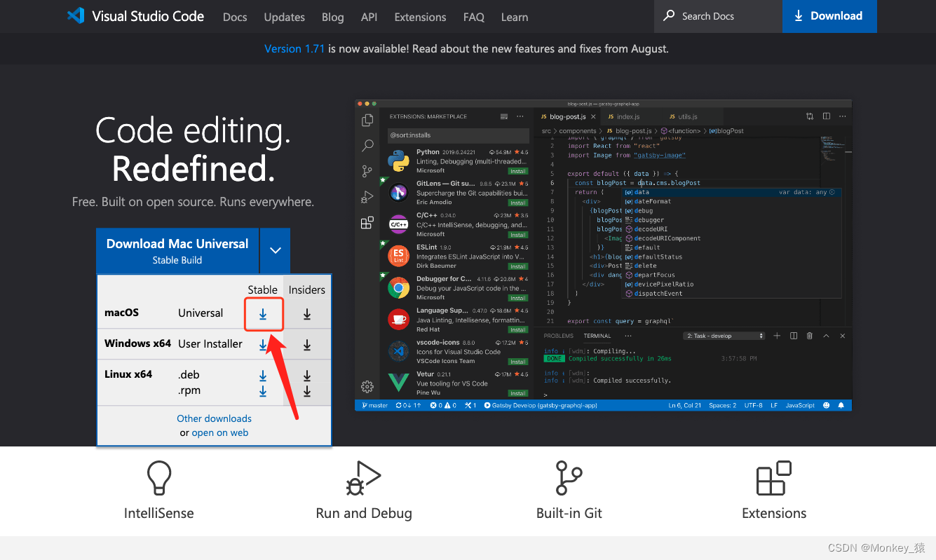Open the Source Control view icon

point(366,170)
